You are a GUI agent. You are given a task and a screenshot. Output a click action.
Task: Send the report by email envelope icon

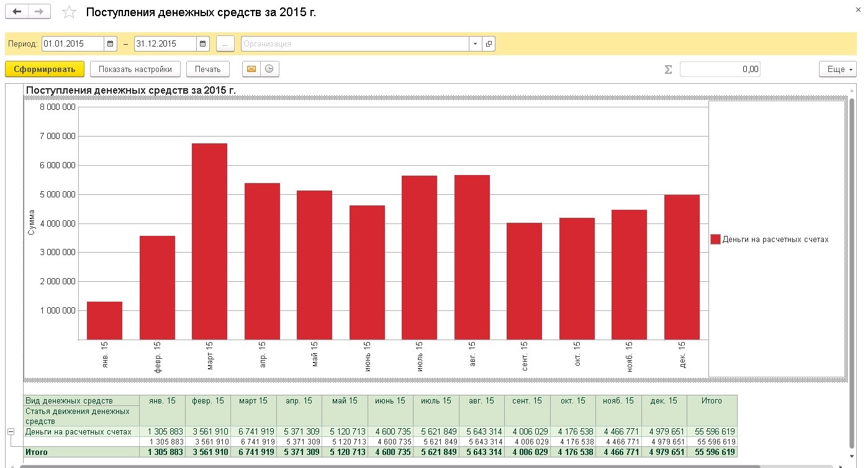click(x=251, y=69)
